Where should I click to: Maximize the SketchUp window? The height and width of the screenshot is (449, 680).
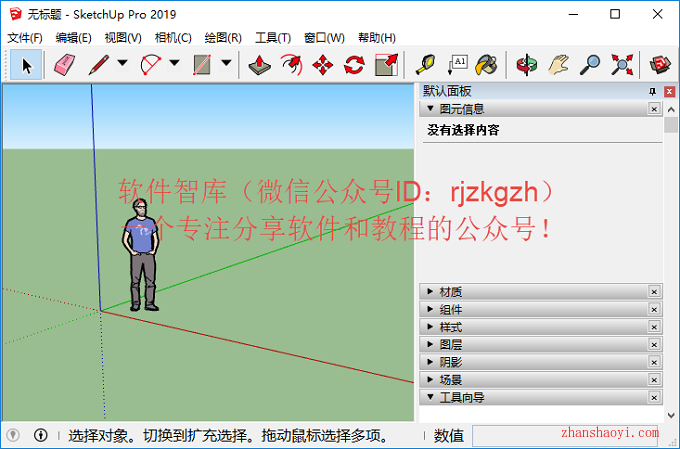click(615, 14)
